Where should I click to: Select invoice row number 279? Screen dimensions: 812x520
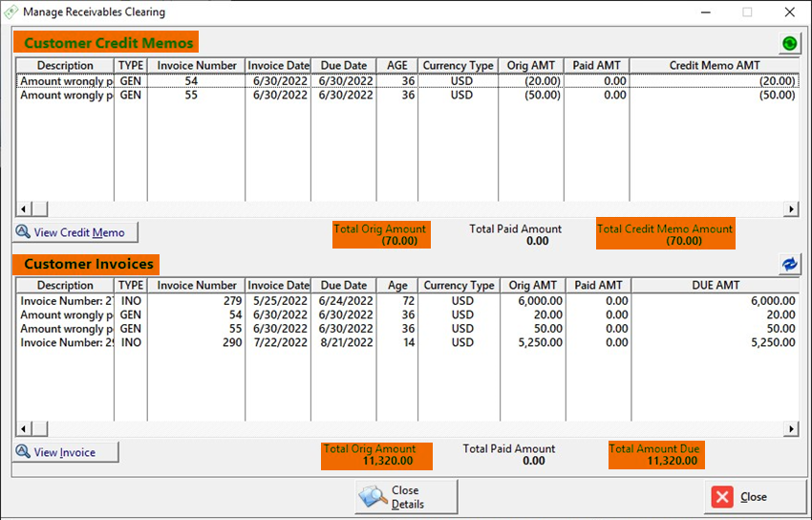(408, 300)
